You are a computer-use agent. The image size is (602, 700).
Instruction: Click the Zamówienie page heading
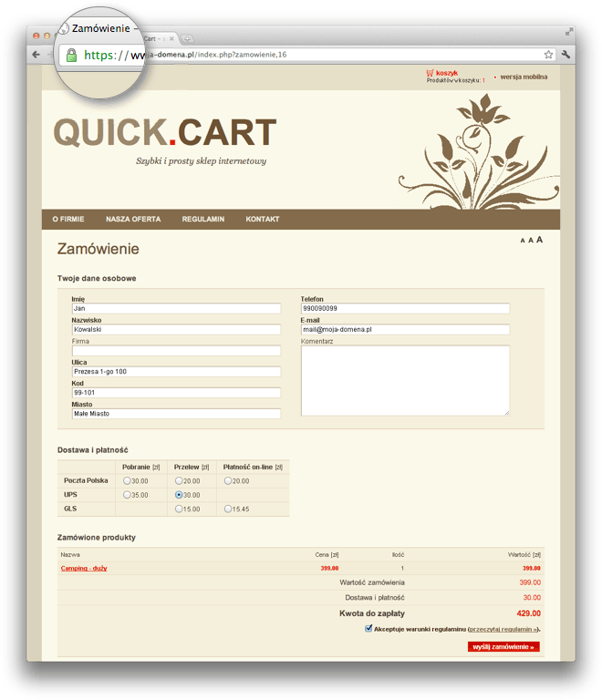[99, 249]
